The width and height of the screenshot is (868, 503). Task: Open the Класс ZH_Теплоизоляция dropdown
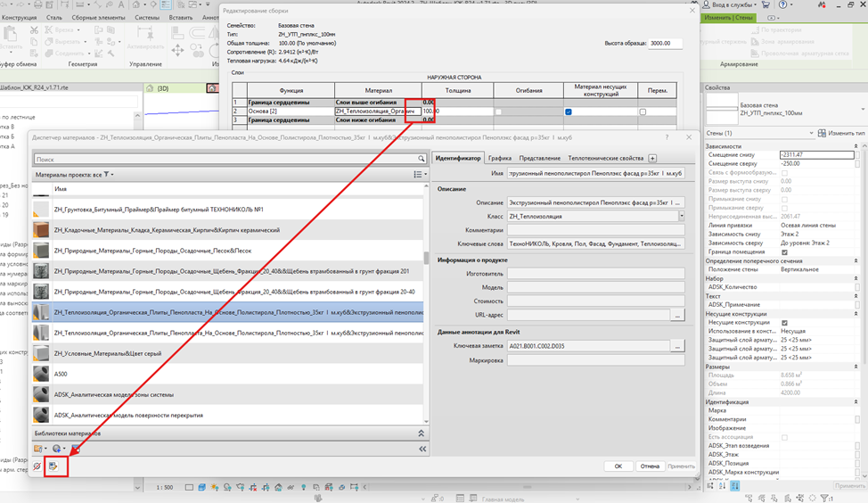(682, 216)
